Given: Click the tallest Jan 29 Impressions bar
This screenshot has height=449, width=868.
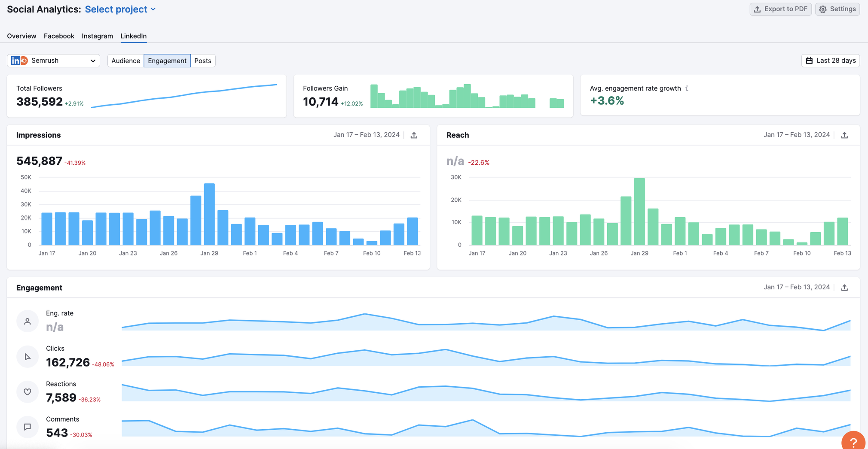Looking at the screenshot, I should click(x=209, y=214).
